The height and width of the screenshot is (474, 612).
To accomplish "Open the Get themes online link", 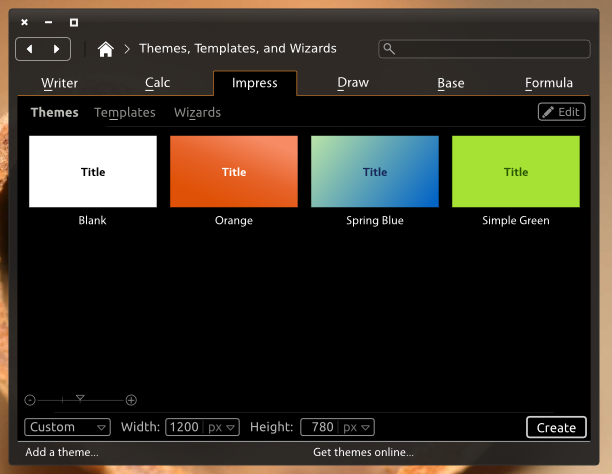I will tap(363, 452).
